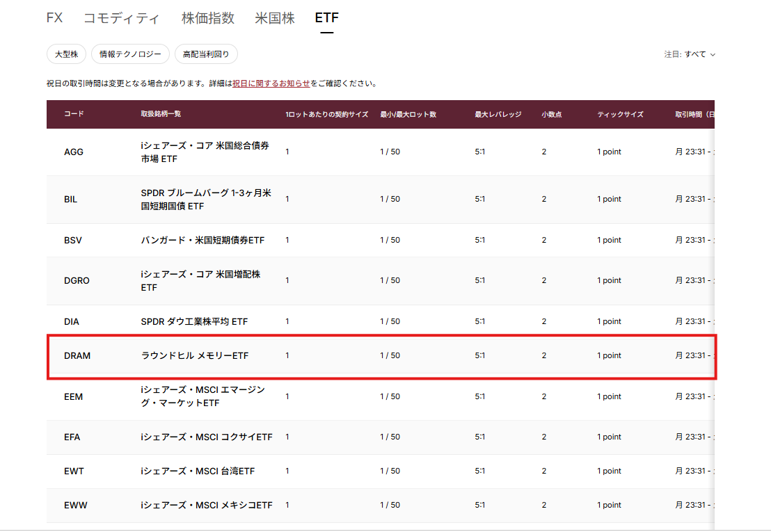Switch to the 米国株 tab
Image resolution: width=771 pixels, height=532 pixels.
(275, 18)
